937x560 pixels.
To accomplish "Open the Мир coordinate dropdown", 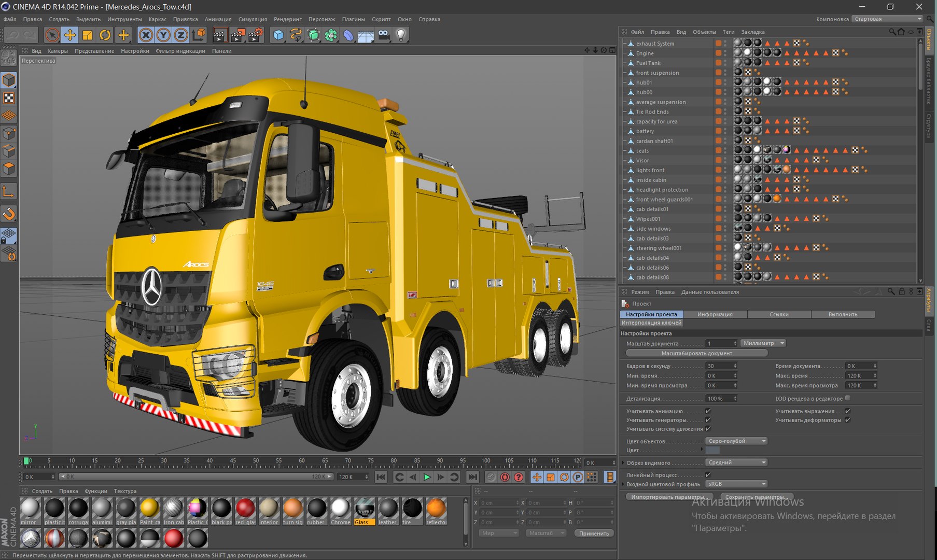I will (x=499, y=533).
